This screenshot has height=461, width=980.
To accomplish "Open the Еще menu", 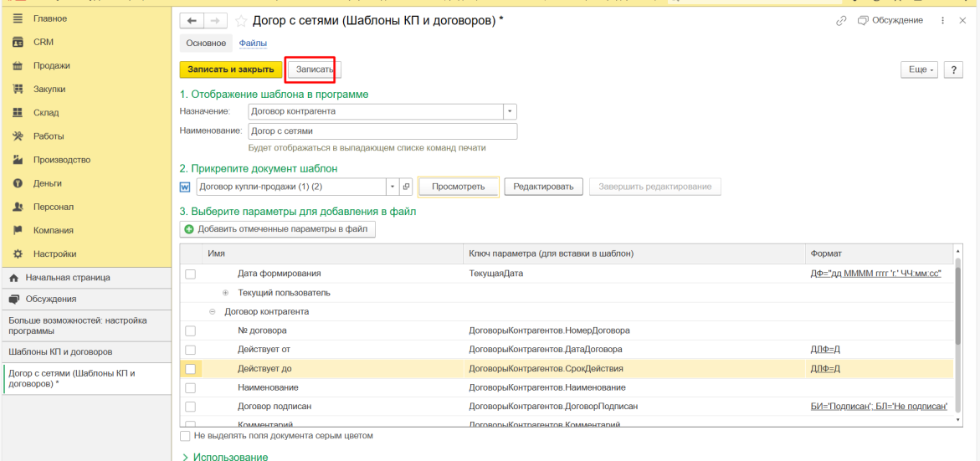I will 918,70.
